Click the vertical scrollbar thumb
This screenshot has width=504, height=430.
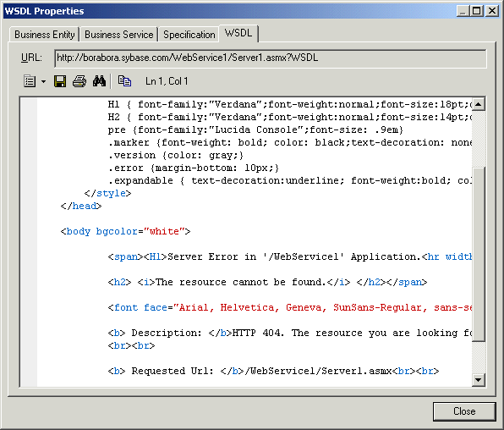pyautogui.click(x=479, y=254)
